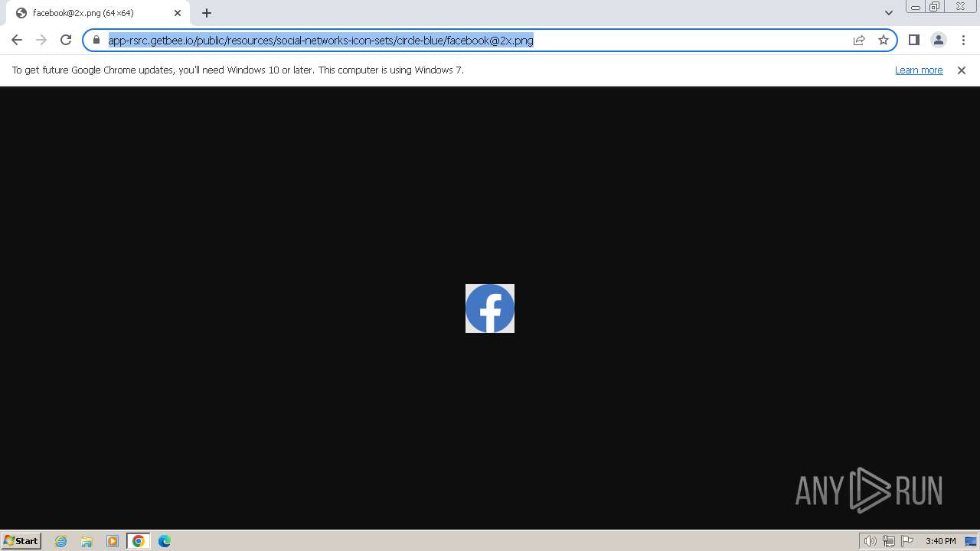The width and height of the screenshot is (980, 551).
Task: Open the side panel
Action: 914,40
